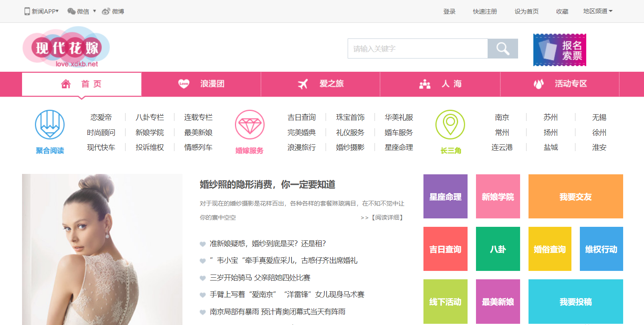Open the 南京 city link
644x325 pixels.
(x=502, y=117)
